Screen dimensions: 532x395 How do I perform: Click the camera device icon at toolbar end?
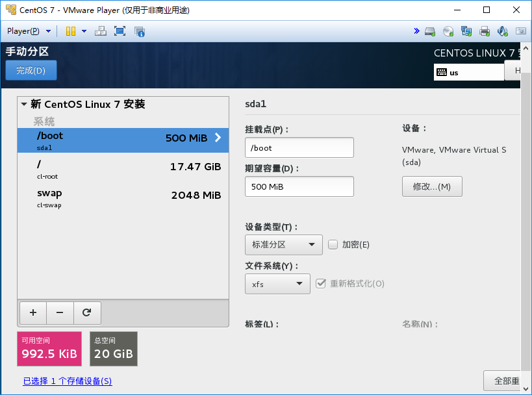(521, 31)
